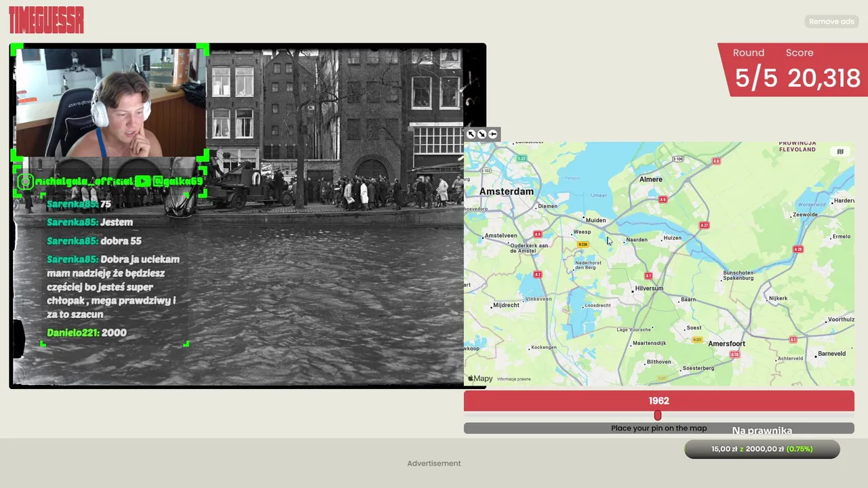
Task: Click the S 106 road shield
Action: 677,159
